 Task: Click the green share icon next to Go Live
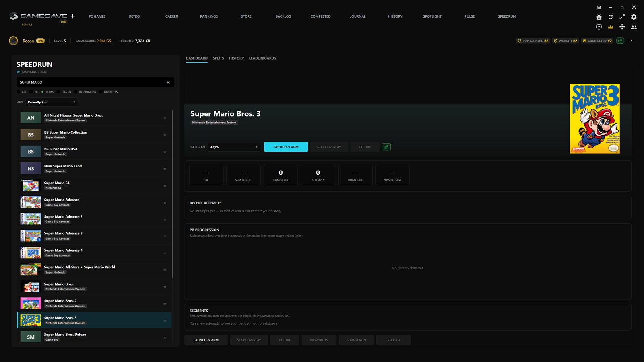[x=386, y=147]
